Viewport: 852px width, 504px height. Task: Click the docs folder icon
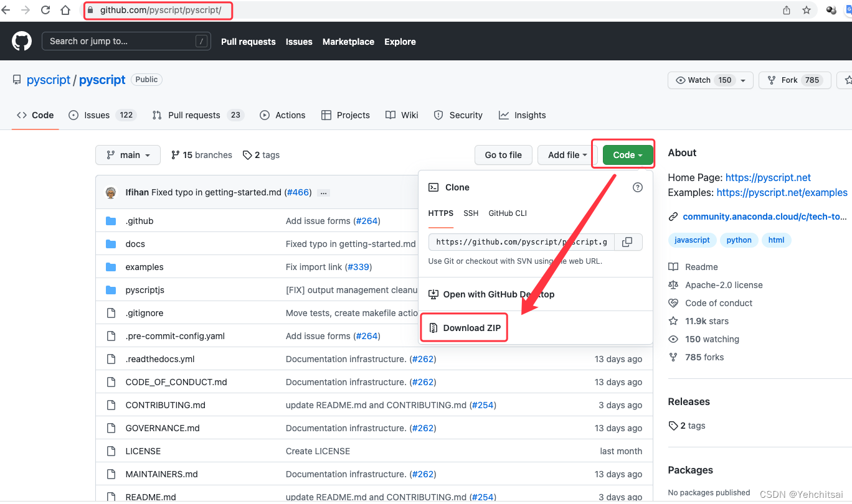(x=111, y=244)
